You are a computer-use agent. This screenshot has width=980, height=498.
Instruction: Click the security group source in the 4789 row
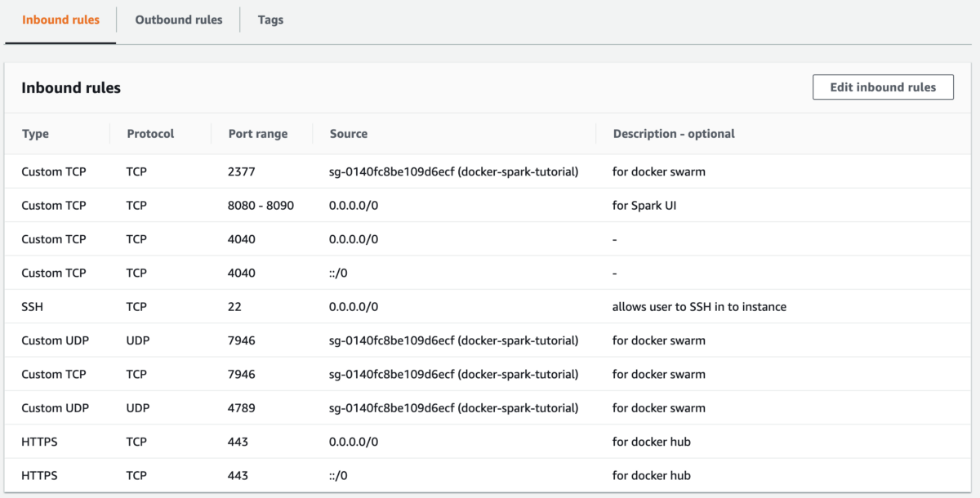point(454,407)
